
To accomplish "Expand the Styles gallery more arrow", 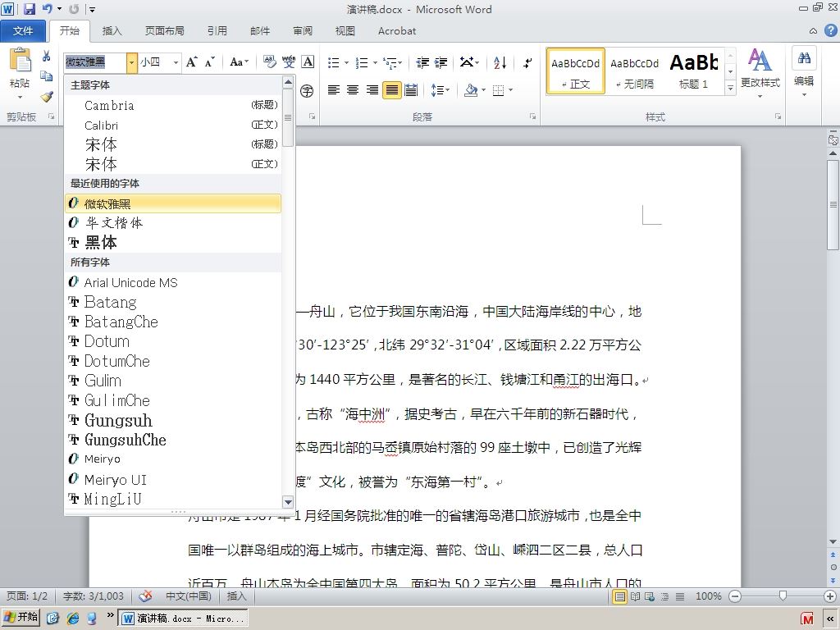I will pos(730,88).
